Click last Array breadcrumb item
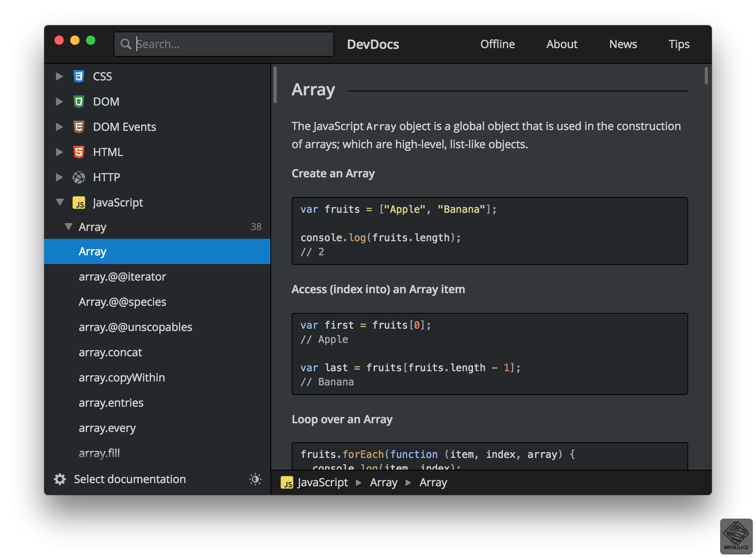Image resolution: width=756 pixels, height=558 pixels. [433, 482]
